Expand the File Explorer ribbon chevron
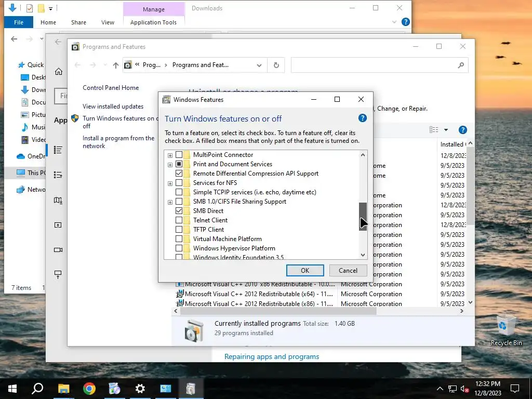 tap(394, 22)
